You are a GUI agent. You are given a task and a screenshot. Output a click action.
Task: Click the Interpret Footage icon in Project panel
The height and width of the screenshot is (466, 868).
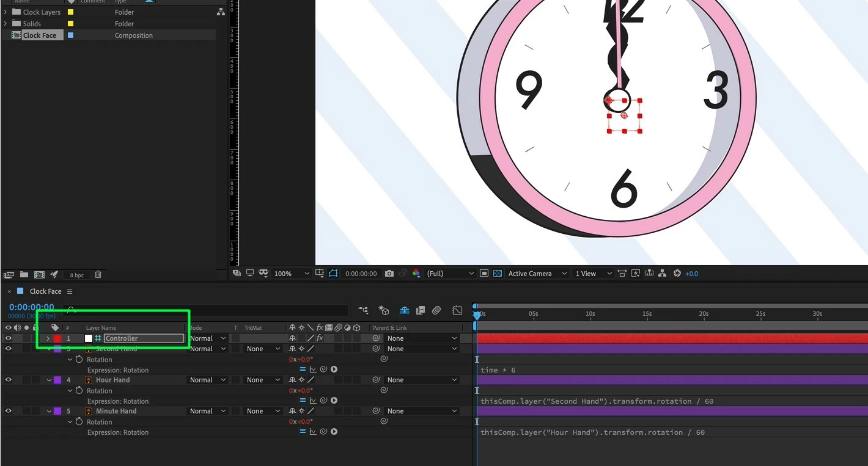tap(8, 275)
